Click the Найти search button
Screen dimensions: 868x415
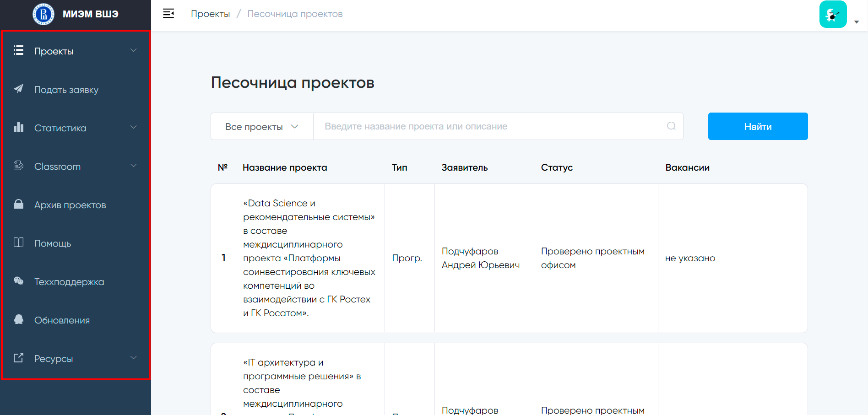pos(758,126)
